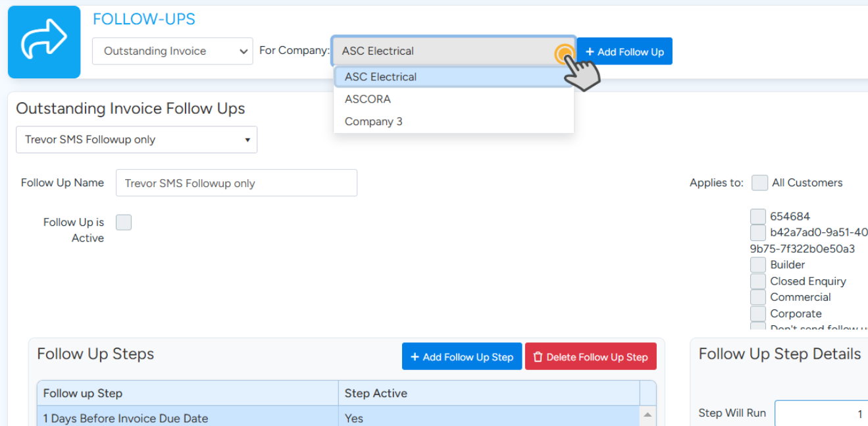This screenshot has width=868, height=426.
Task: Enable the All Customers checkbox
Action: [759, 183]
